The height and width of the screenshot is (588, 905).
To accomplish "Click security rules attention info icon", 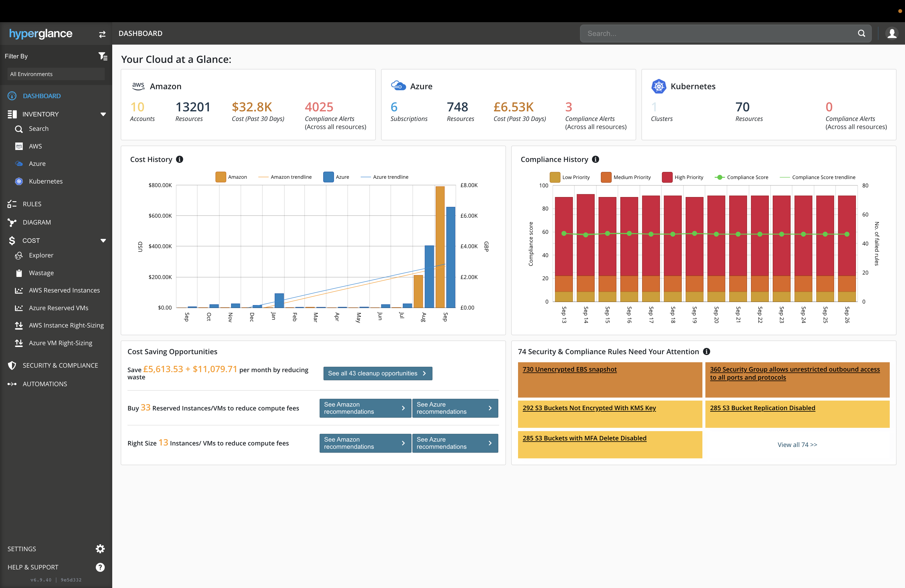I will pos(707,351).
